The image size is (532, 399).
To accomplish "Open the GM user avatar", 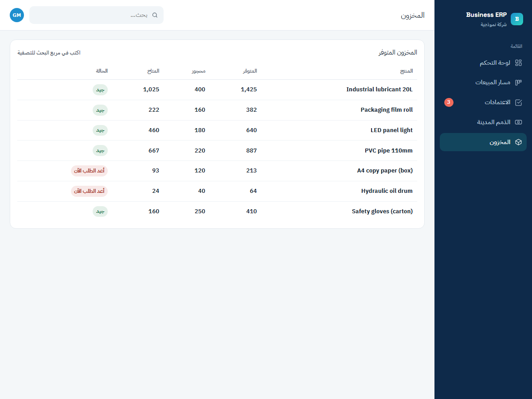I will [17, 15].
